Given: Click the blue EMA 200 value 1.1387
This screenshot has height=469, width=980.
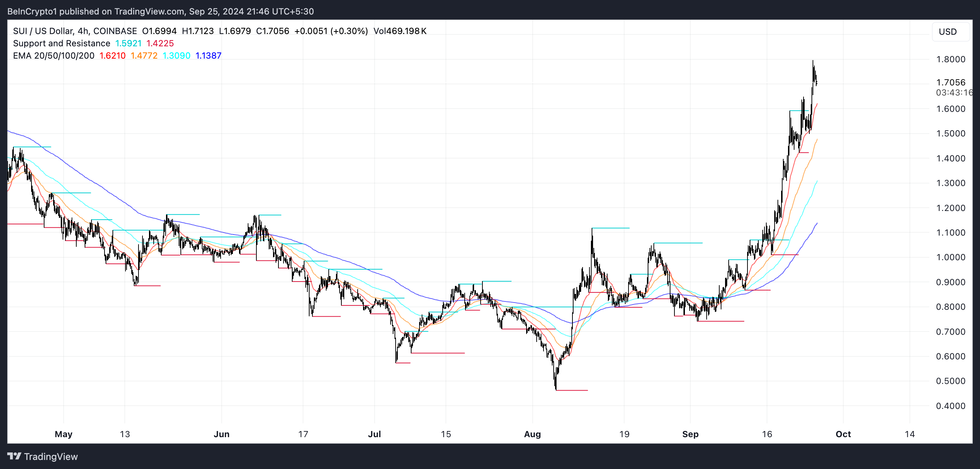Looking at the screenshot, I should tap(208, 56).
